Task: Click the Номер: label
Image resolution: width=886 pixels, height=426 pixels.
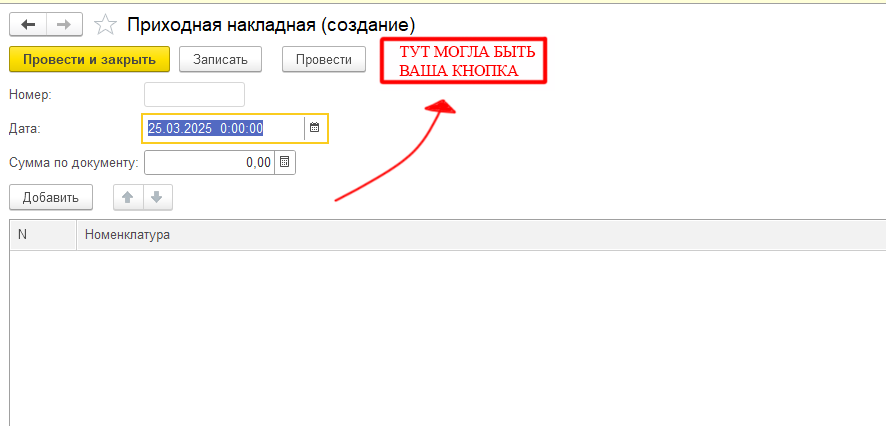Action: tap(31, 94)
